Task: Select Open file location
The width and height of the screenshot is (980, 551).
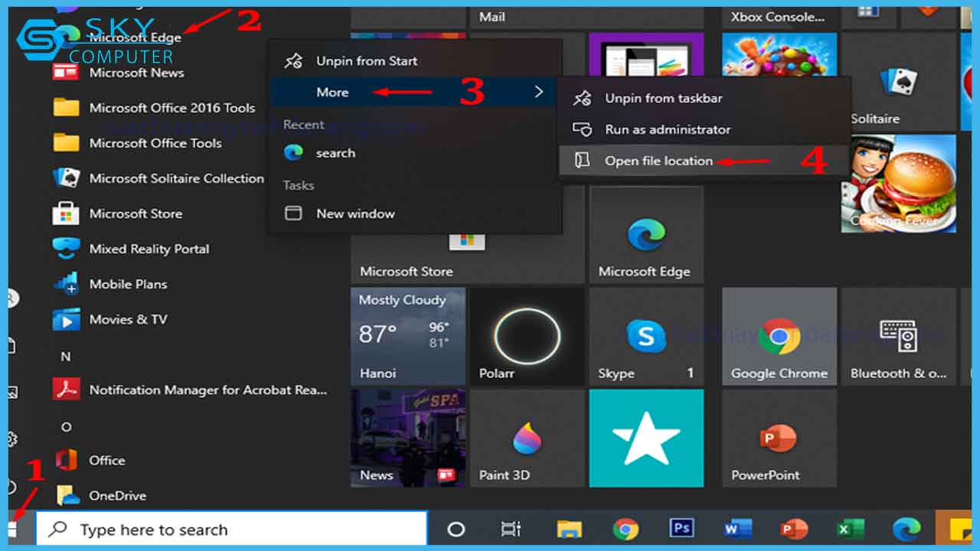Action: 704,161
